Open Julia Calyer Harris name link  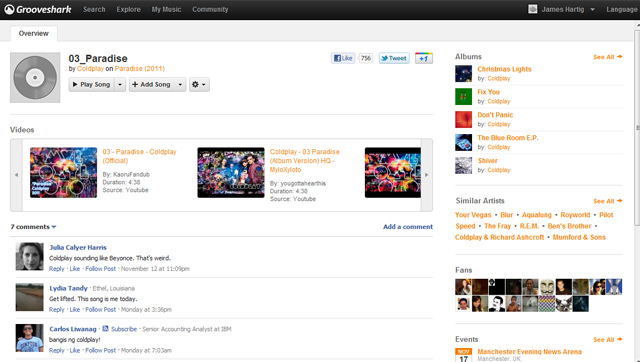(x=78, y=247)
